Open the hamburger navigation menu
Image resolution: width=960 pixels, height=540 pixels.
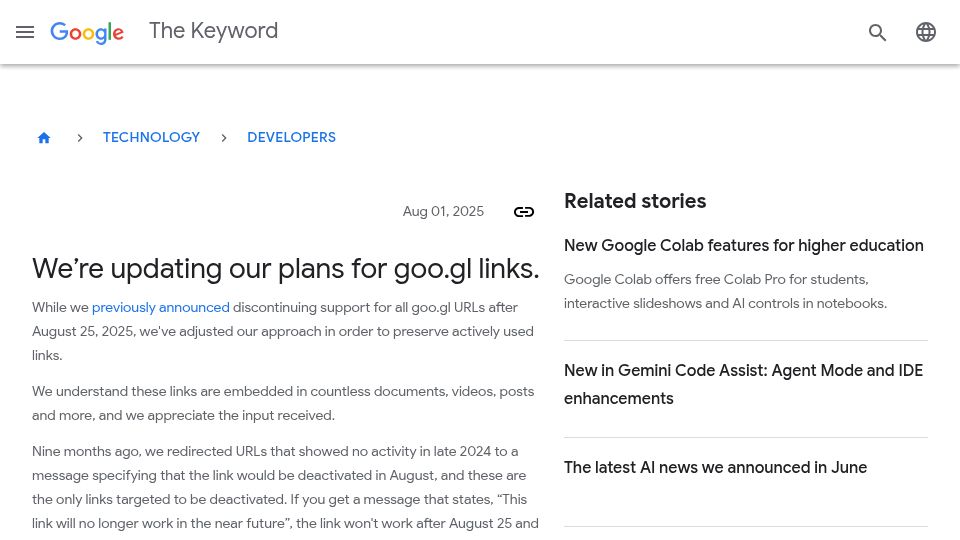coord(25,32)
